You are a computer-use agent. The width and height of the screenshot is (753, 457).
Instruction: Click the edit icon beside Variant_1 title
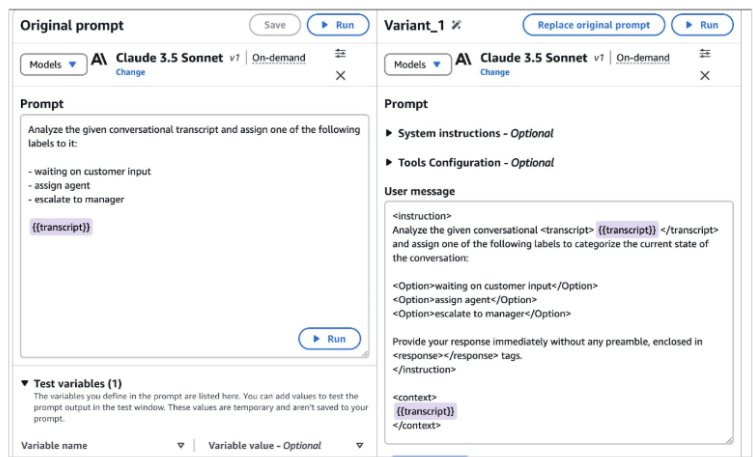click(457, 25)
